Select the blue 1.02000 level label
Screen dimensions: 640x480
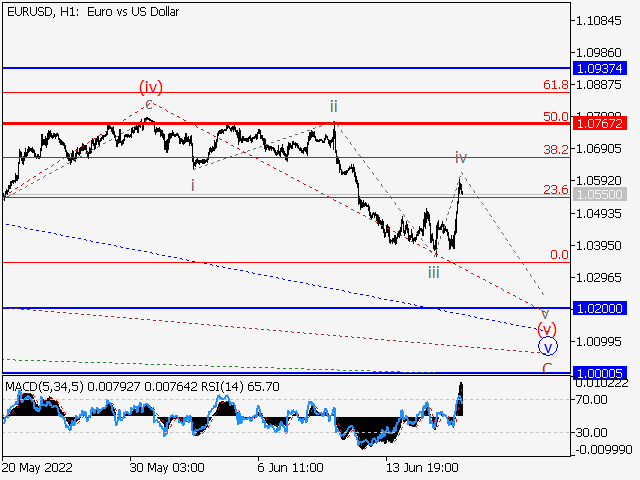point(600,308)
